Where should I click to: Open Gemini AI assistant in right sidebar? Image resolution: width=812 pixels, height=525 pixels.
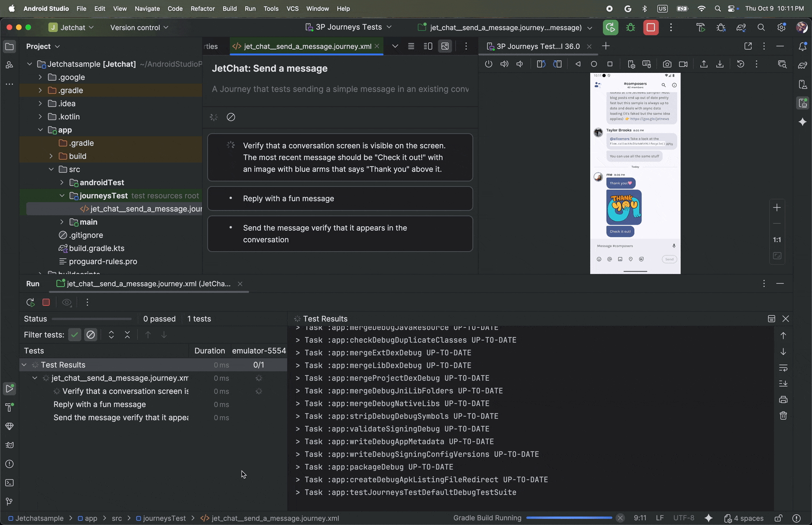(x=803, y=122)
